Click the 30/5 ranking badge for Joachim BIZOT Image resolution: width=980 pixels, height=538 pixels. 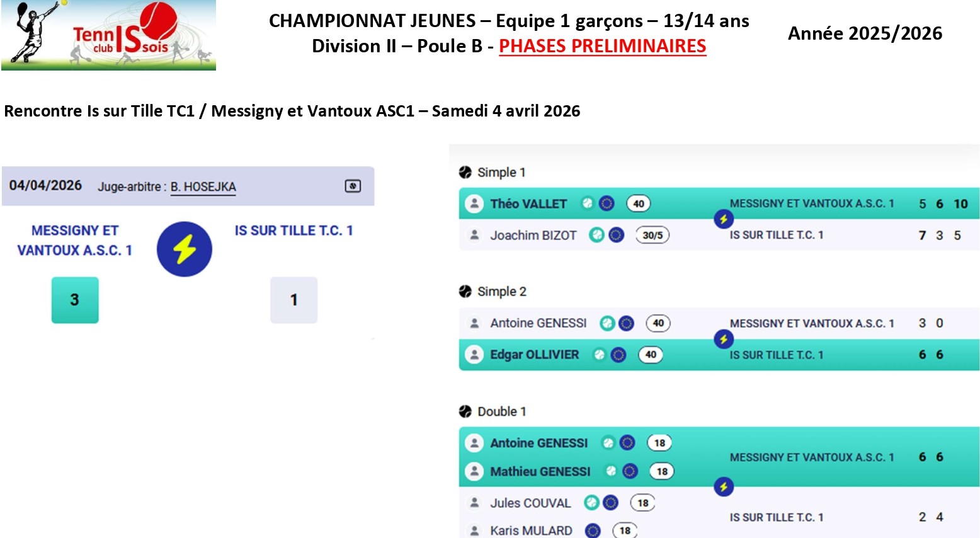point(652,235)
